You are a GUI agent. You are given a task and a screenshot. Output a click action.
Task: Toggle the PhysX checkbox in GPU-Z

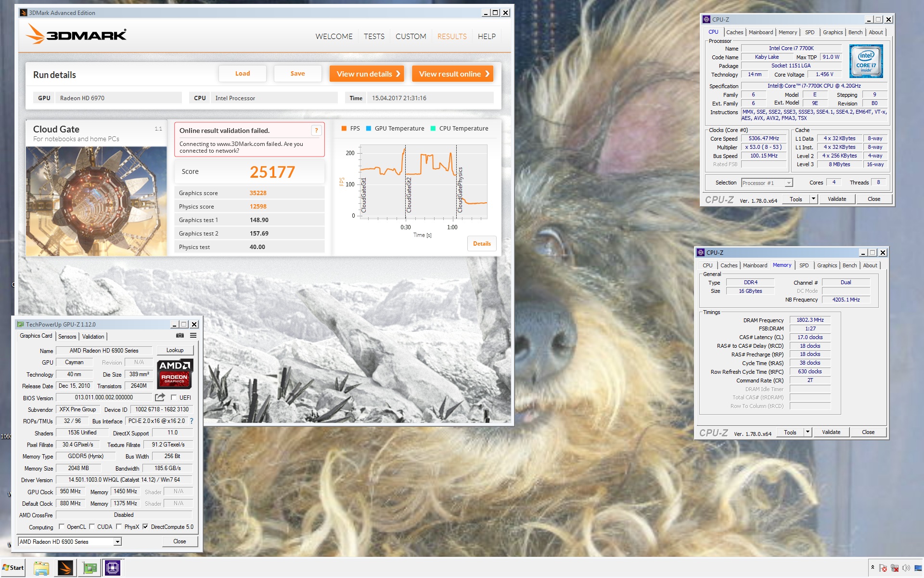tap(118, 526)
